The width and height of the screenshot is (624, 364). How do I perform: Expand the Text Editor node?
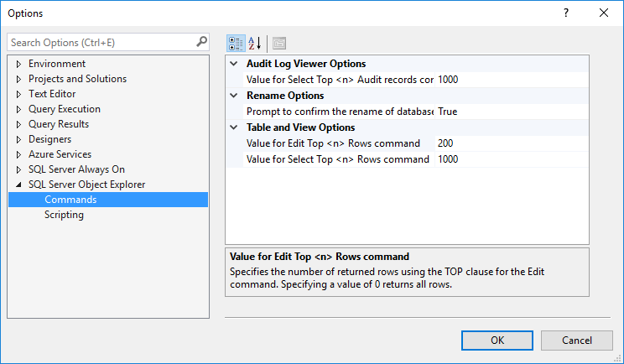click(18, 94)
